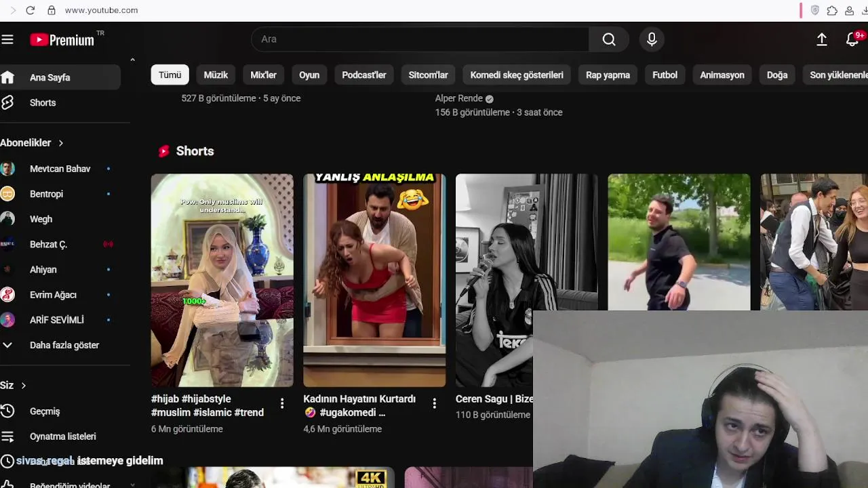Reload the page in browser
This screenshot has width=868, height=488.
[x=30, y=10]
